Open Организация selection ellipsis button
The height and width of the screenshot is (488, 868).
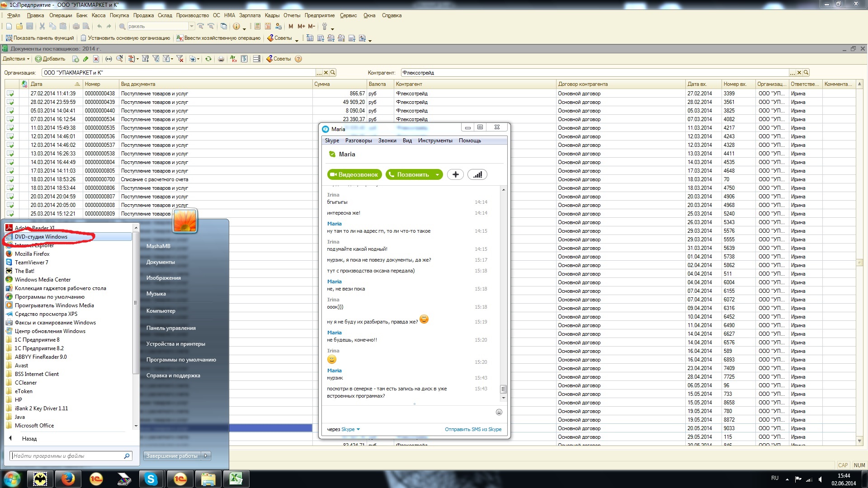click(x=319, y=73)
